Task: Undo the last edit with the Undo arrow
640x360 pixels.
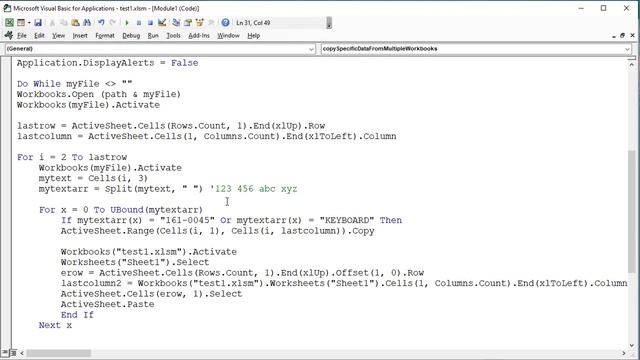Action: coord(101,23)
